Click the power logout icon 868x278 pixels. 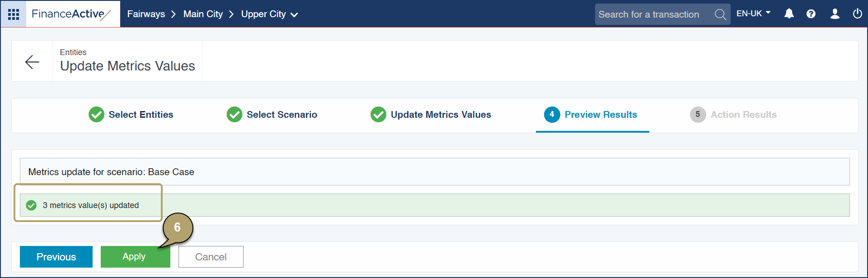(x=857, y=14)
